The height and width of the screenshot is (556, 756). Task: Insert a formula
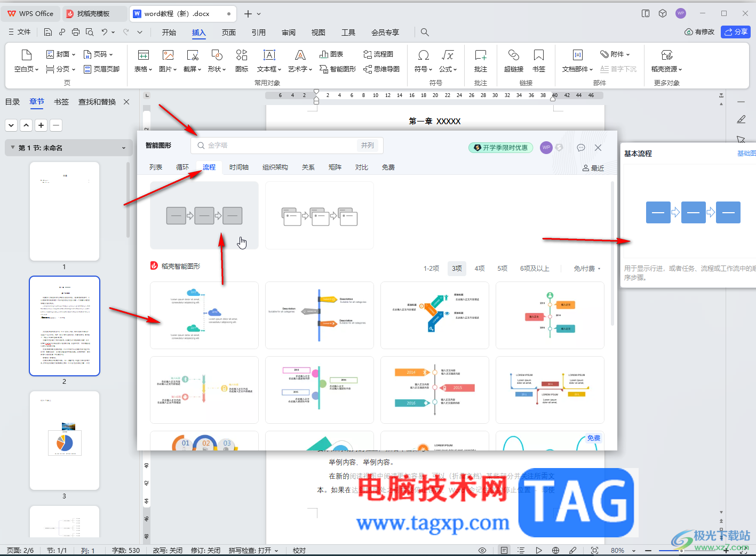click(448, 61)
